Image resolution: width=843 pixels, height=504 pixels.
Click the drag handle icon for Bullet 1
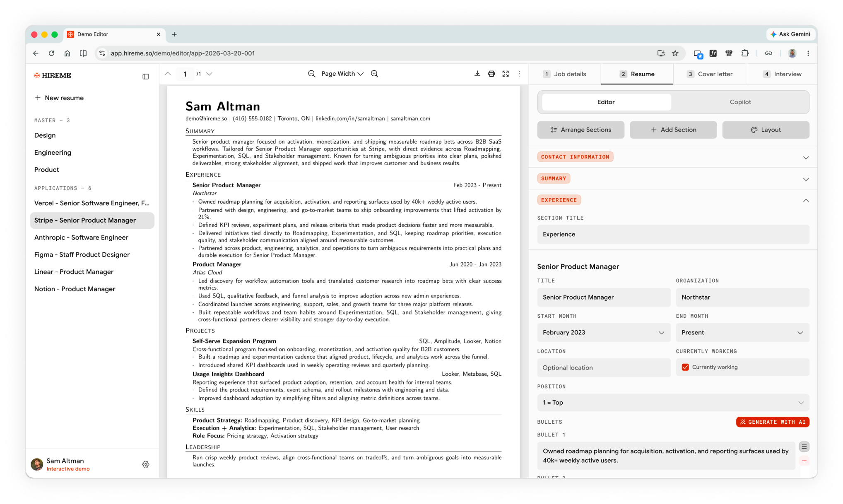pyautogui.click(x=804, y=446)
